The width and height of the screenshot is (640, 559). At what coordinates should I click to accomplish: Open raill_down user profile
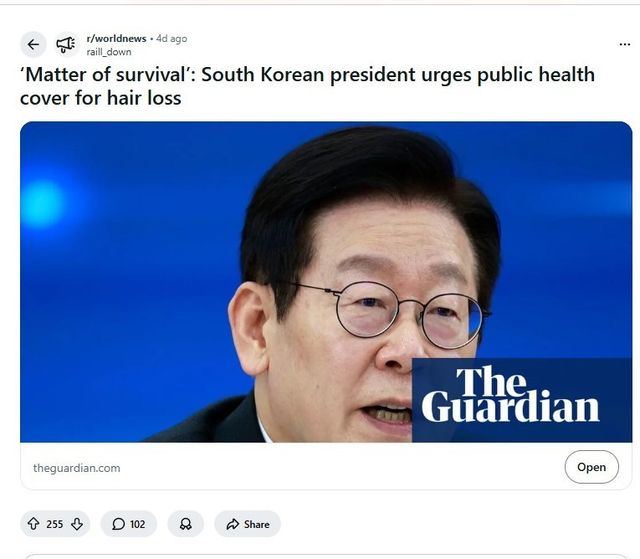109,52
